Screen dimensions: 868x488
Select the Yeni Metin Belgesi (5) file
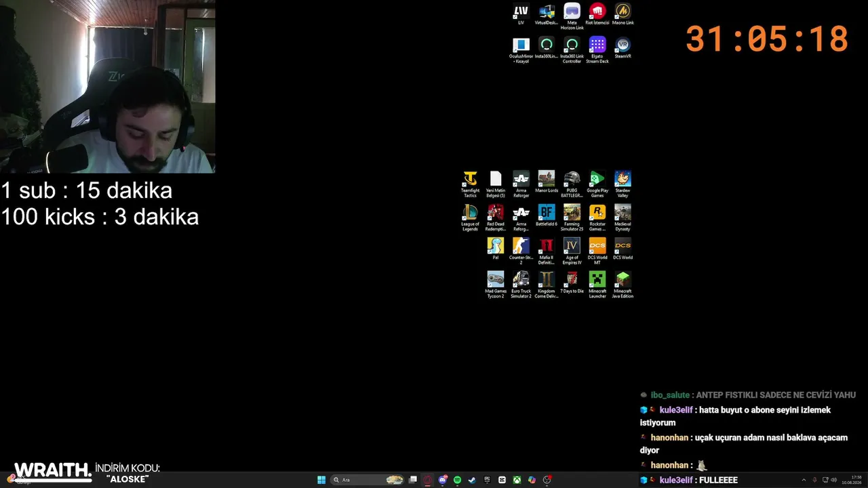[x=496, y=184]
